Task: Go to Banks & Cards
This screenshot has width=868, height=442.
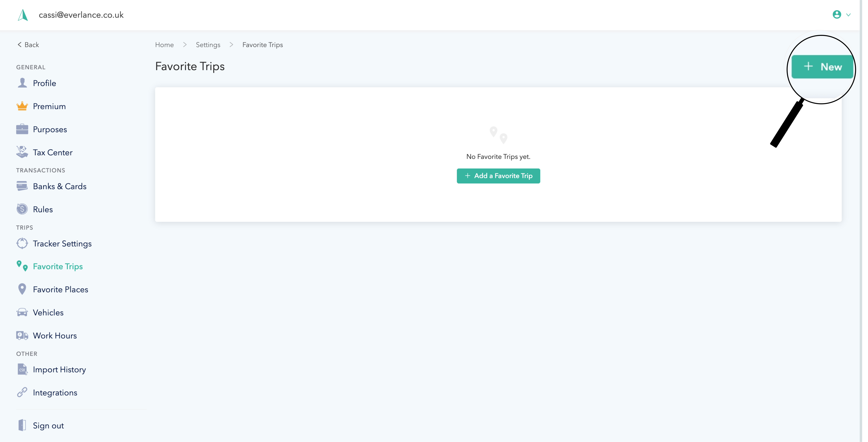Action: point(60,187)
